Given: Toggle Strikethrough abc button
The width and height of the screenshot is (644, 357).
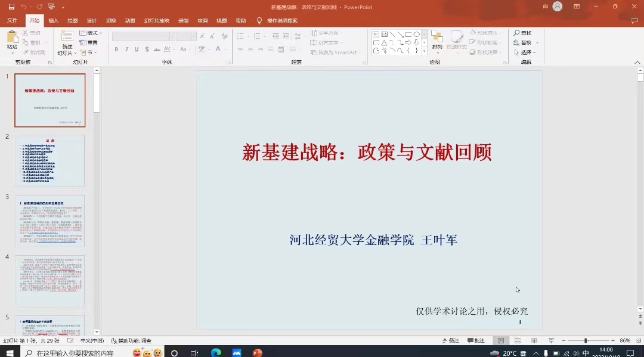Looking at the screenshot, I should tap(157, 49).
